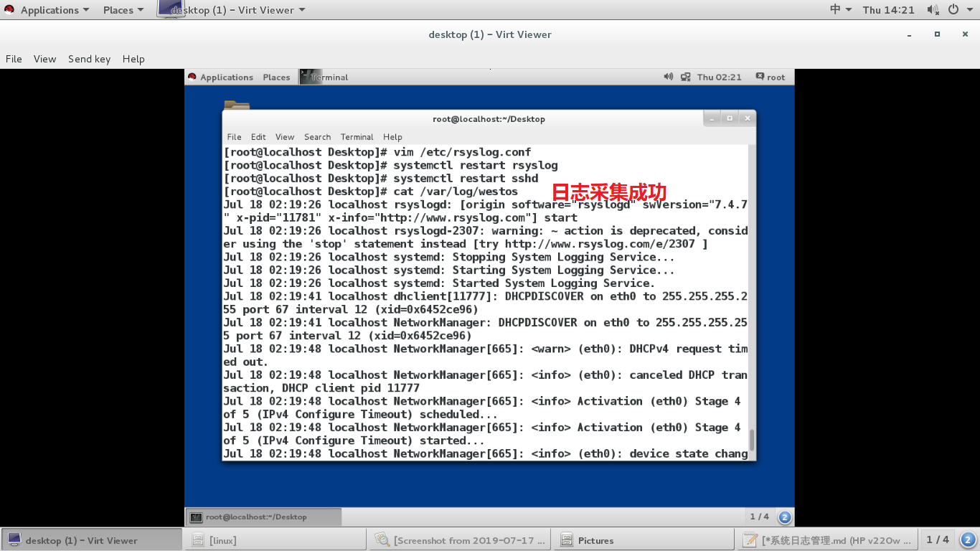The width and height of the screenshot is (980, 551).
Task: Click the power icon in top-right corner
Action: point(953,9)
